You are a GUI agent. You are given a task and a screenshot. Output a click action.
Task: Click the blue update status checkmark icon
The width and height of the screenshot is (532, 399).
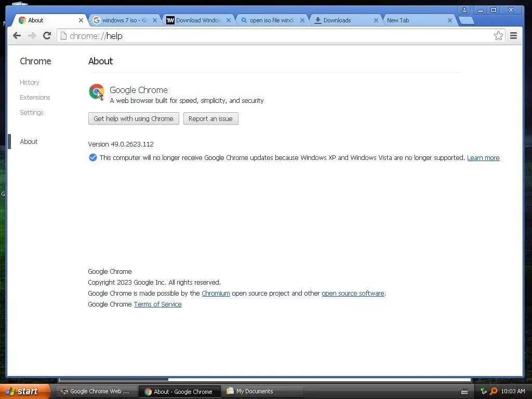click(x=92, y=157)
